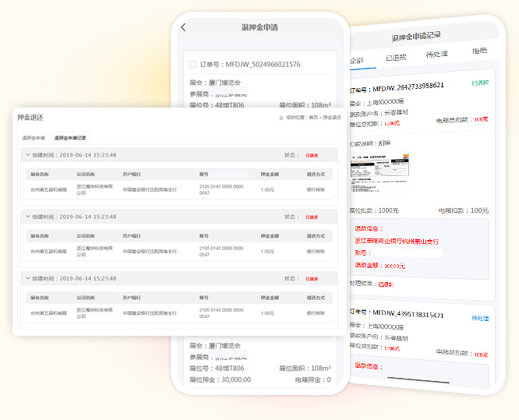Select the 退押金申请记录 tab
This screenshot has width=519, height=420.
pyautogui.click(x=72, y=137)
